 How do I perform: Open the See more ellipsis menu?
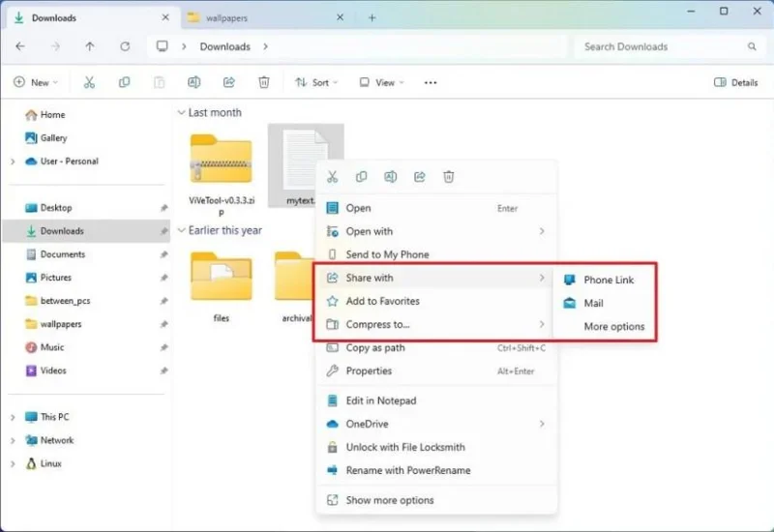431,82
